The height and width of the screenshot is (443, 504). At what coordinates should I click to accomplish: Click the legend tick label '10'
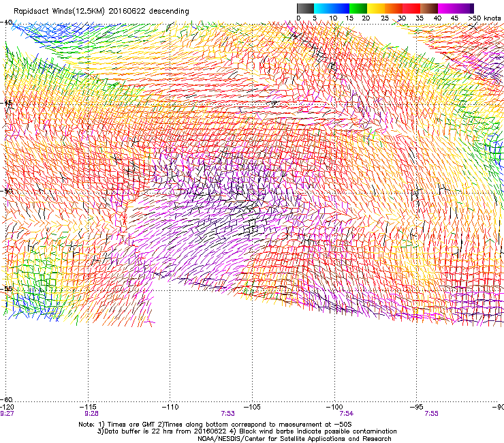tap(333, 18)
